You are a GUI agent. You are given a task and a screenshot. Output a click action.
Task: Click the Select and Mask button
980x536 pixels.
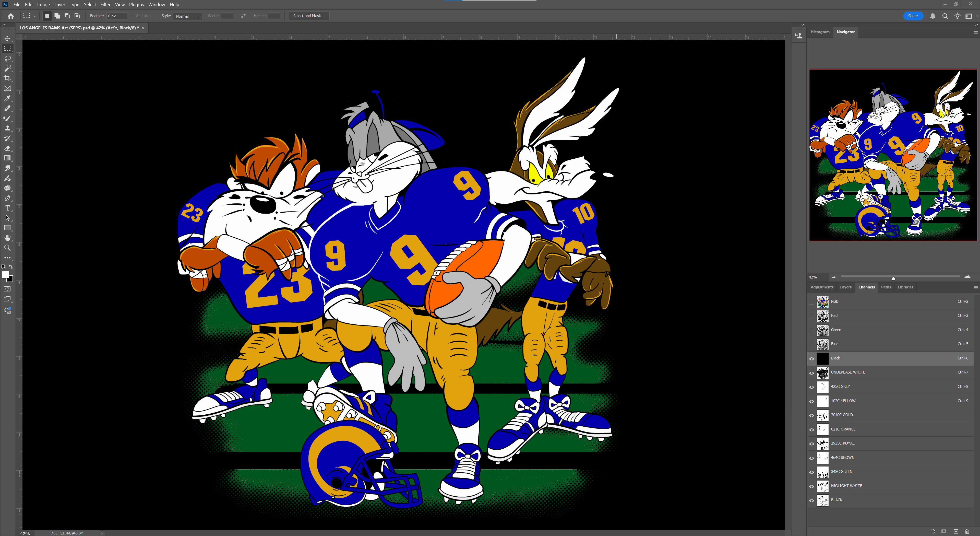(x=308, y=16)
